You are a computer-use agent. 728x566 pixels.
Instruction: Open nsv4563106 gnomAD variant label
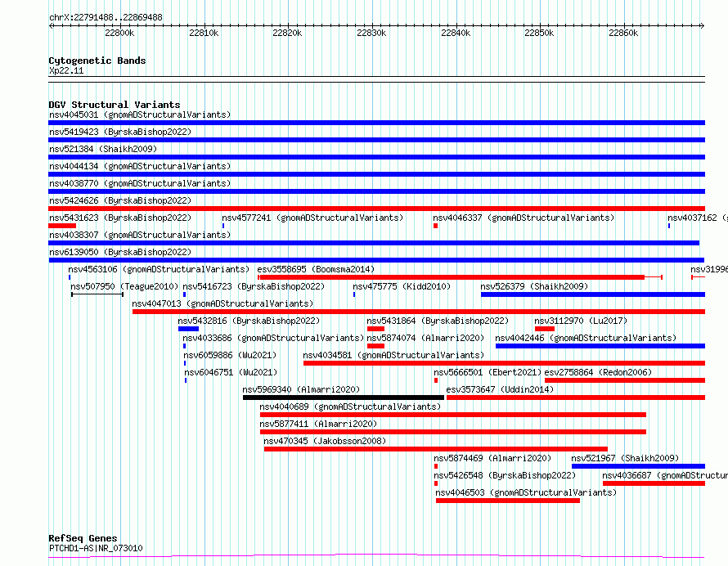point(159,269)
